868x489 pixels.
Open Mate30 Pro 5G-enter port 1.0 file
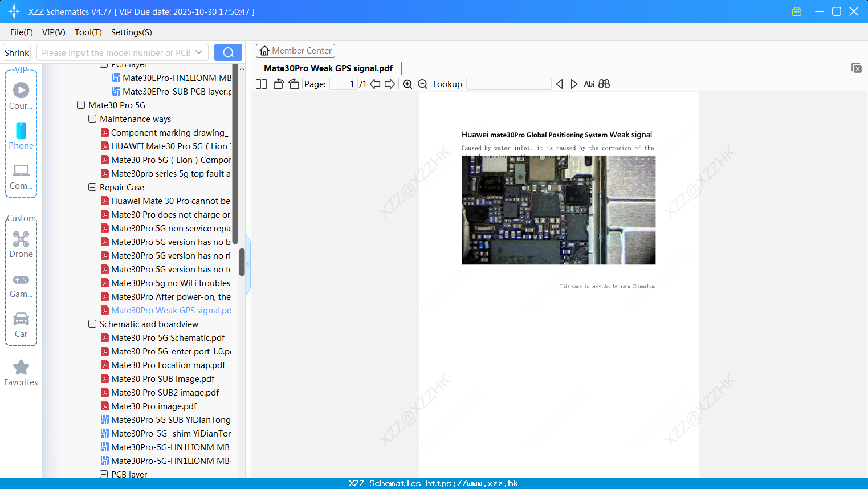166,351
